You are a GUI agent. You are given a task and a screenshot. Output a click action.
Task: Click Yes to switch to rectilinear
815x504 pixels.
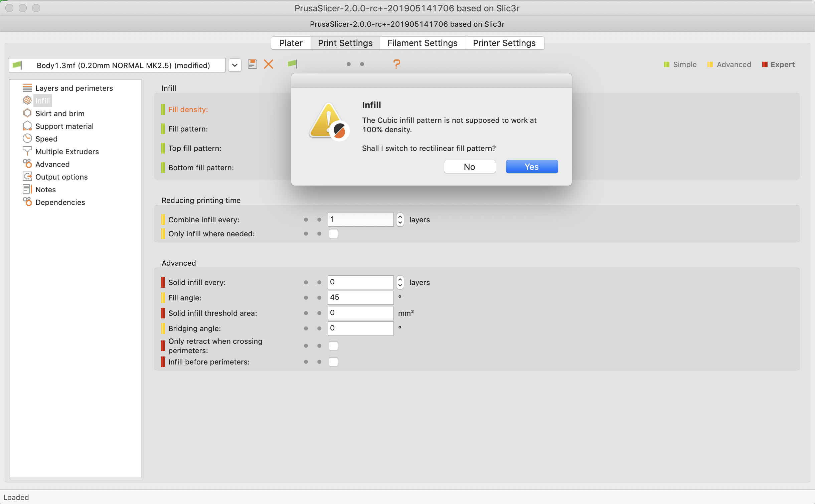[x=532, y=167]
